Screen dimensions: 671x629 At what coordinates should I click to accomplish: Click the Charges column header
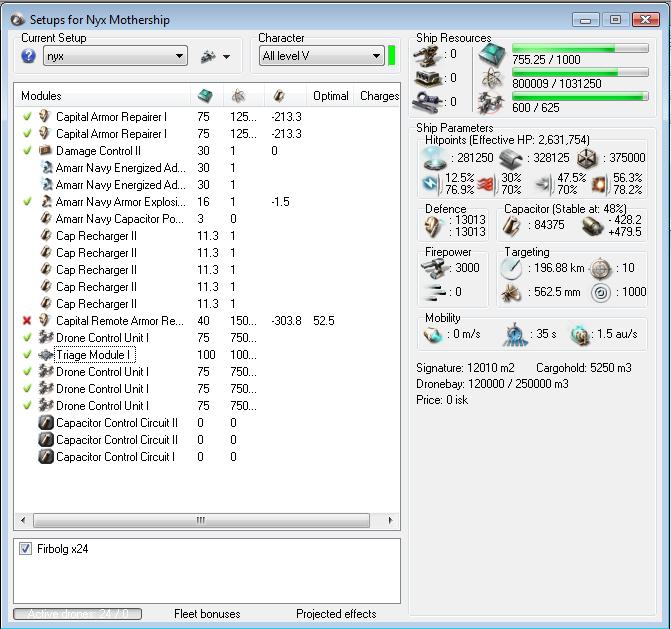[379, 96]
